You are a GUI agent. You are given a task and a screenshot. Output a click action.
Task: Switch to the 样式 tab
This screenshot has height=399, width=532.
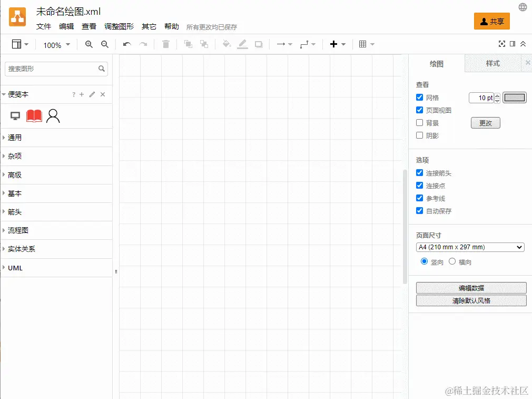pyautogui.click(x=492, y=63)
